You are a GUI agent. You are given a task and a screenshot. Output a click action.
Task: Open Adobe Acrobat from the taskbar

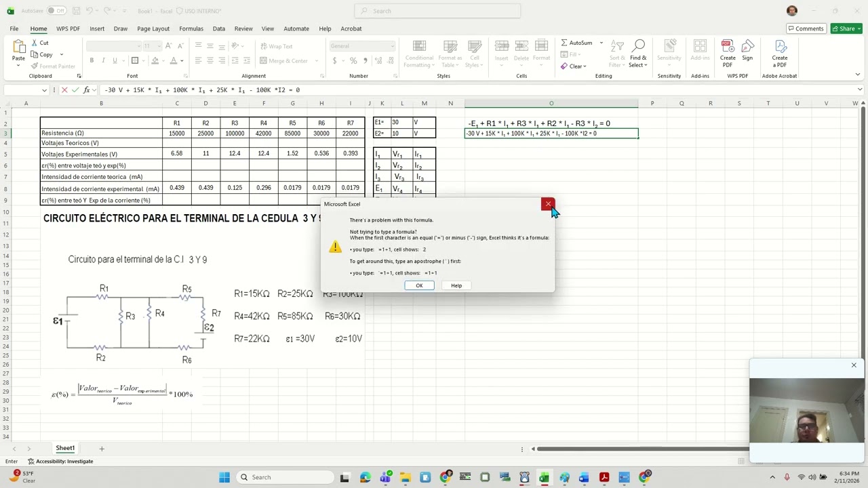604,477
